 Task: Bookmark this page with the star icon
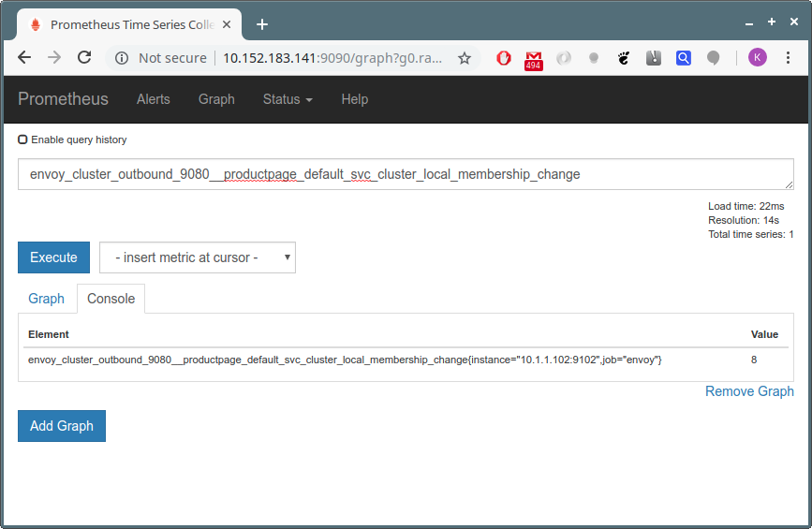coord(465,58)
